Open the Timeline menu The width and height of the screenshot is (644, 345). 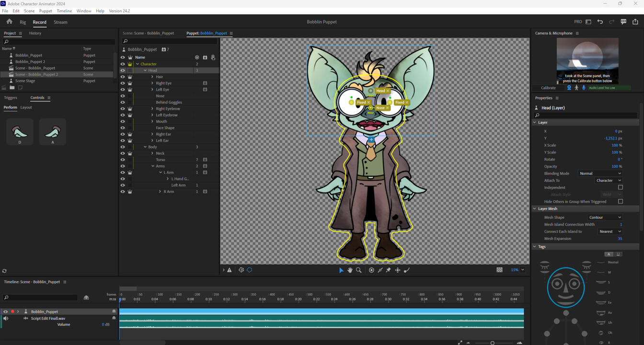tap(64, 11)
